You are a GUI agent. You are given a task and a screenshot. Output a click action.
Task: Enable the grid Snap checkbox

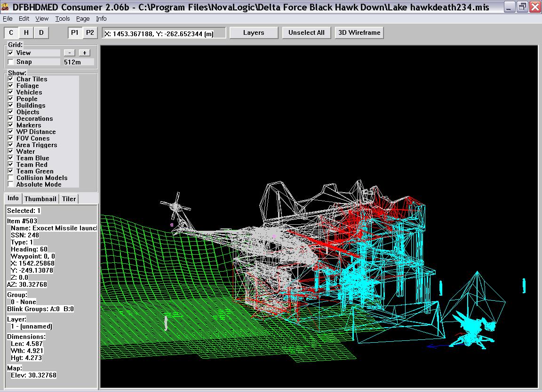[11, 62]
